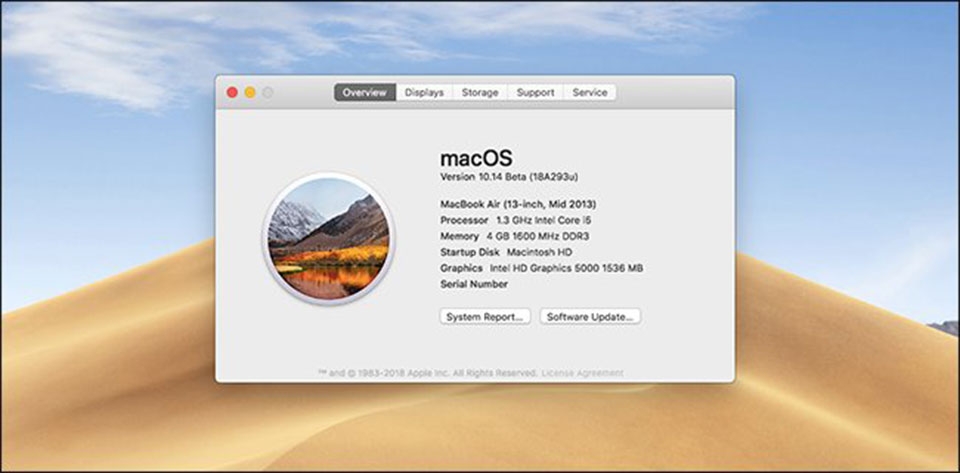Check for updates via Software Update button
Screen dimensions: 960x473
coord(590,317)
